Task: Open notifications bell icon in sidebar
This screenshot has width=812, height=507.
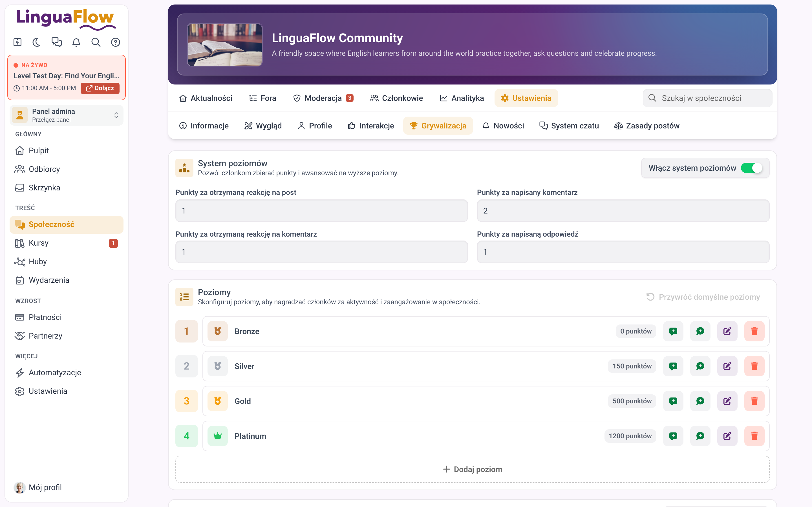Action: pos(76,42)
